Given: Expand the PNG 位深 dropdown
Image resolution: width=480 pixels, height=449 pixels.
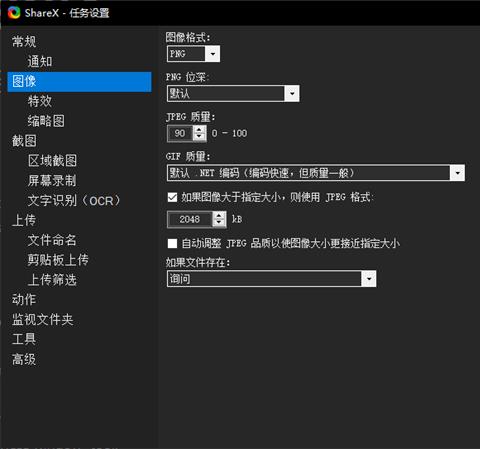Looking at the screenshot, I should click(x=233, y=93).
